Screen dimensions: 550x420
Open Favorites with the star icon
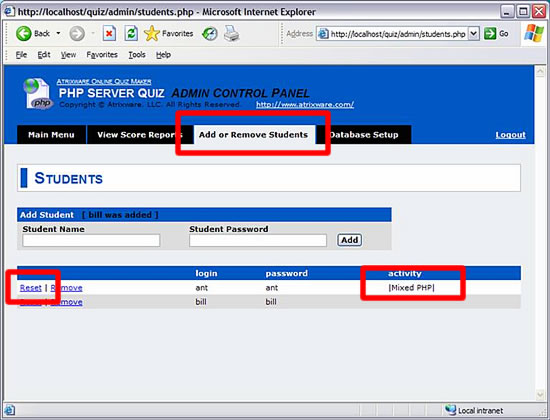tap(152, 34)
